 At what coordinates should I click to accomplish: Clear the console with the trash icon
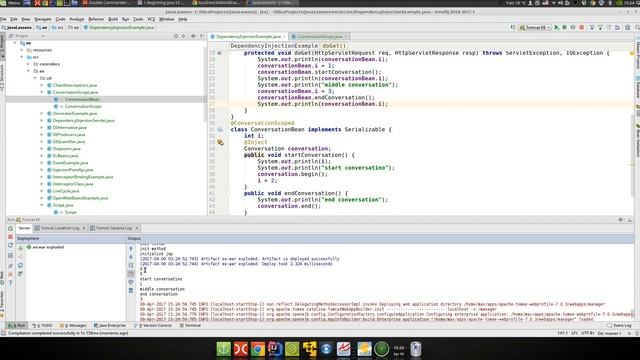131,291
